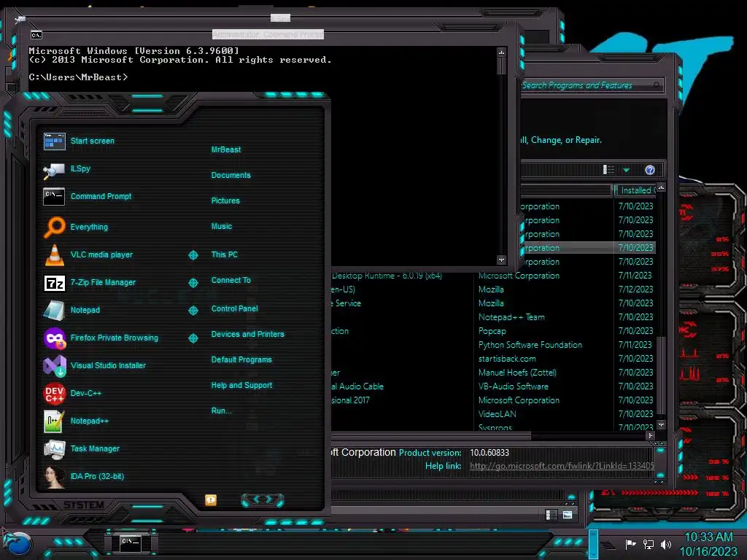Click the preview pane icon in lower window
Image resolution: width=747 pixels, height=560 pixels.
tap(567, 515)
